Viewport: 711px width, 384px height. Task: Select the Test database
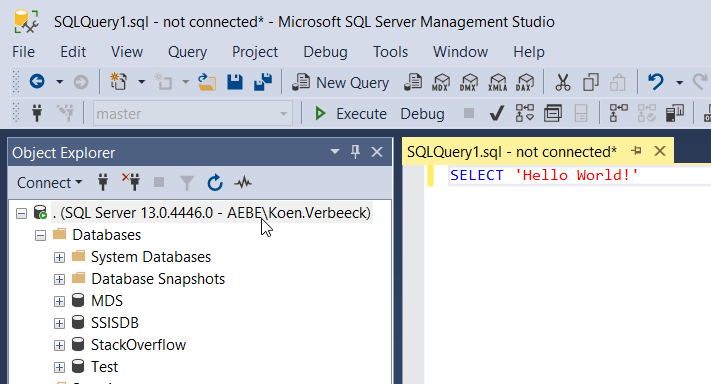pyautogui.click(x=104, y=367)
